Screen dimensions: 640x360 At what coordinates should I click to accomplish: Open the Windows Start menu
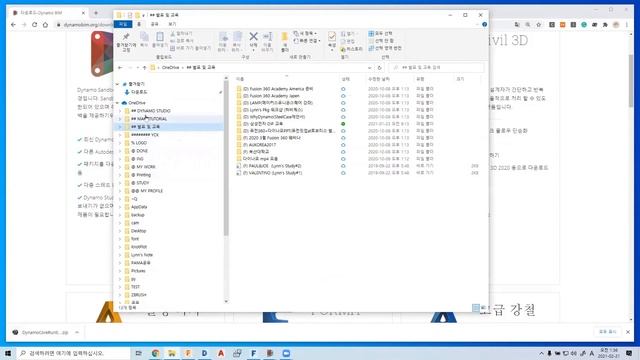tap(7, 353)
